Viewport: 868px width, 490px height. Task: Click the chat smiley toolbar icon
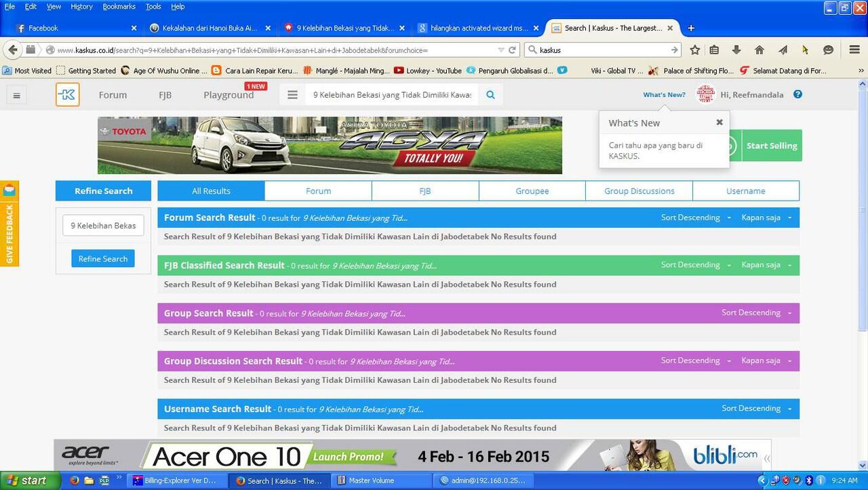[828, 49]
